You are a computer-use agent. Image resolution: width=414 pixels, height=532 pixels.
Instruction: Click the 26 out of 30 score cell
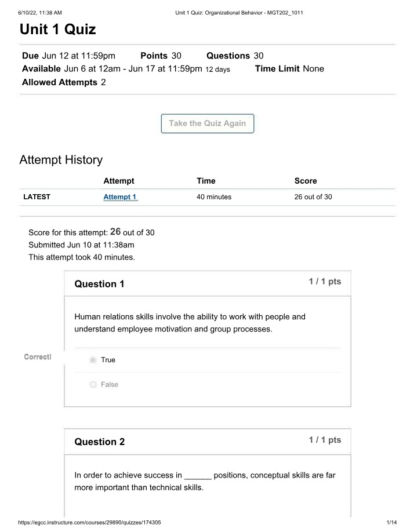coord(313,197)
